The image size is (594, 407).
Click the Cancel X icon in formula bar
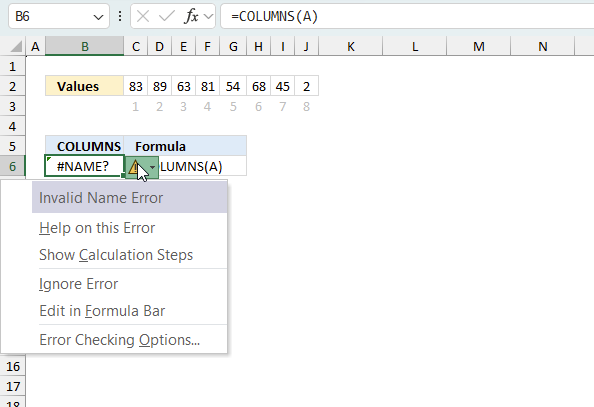click(143, 16)
